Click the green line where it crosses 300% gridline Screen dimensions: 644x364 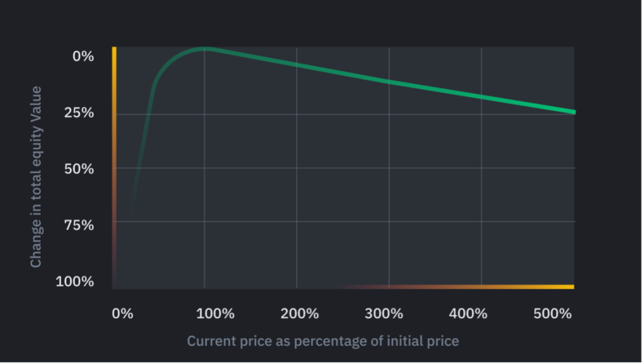389,81
